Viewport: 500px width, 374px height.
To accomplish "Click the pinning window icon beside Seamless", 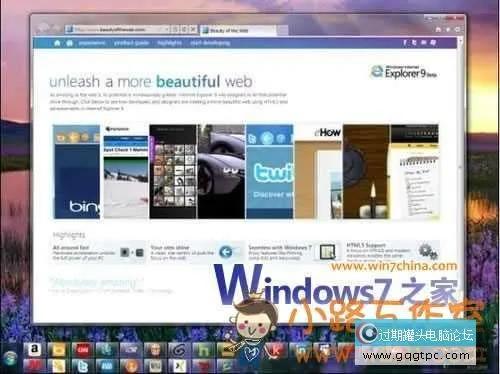I will (x=328, y=252).
